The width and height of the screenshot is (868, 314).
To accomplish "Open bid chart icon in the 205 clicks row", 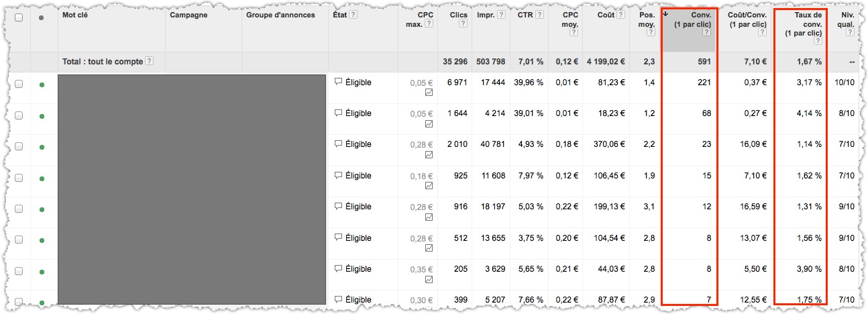I will (x=429, y=279).
